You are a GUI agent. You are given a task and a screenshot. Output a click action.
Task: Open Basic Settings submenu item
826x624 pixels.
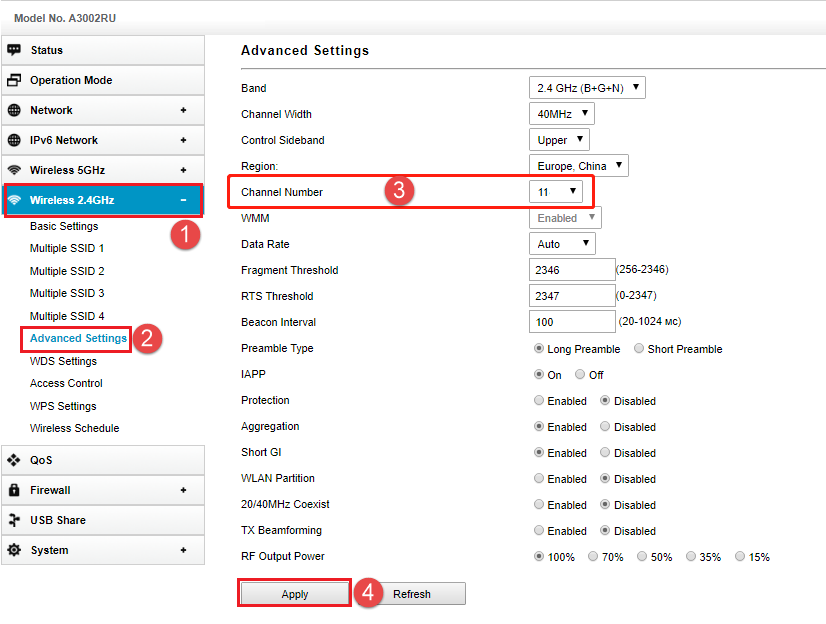[64, 226]
